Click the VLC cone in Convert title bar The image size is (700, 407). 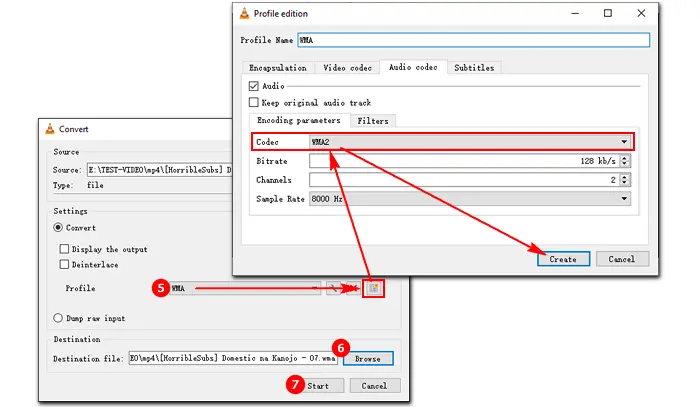point(52,128)
